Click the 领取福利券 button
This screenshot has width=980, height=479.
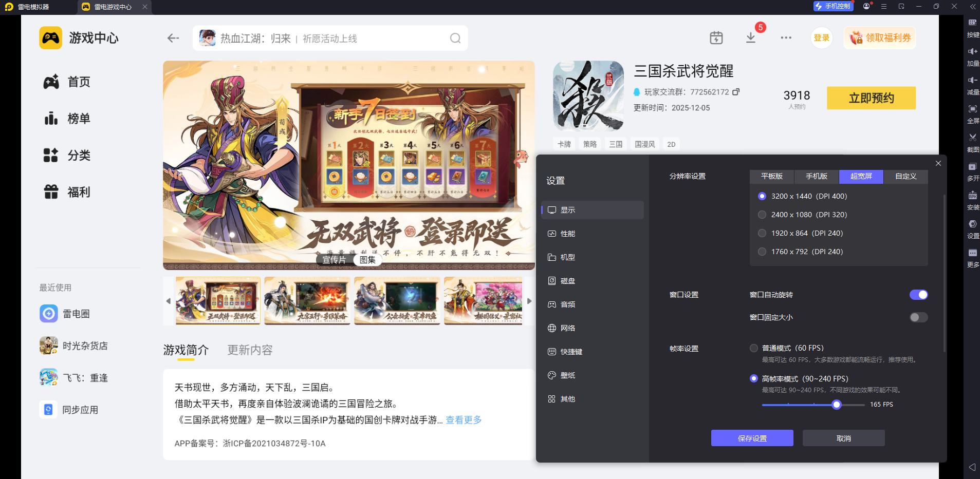point(880,38)
